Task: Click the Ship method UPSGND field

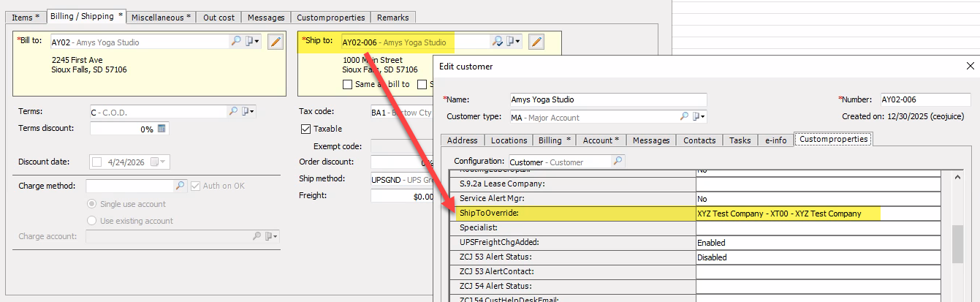Action: (x=403, y=179)
